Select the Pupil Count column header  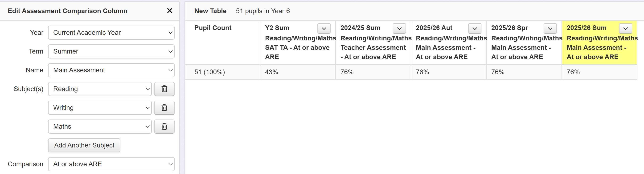tap(213, 28)
